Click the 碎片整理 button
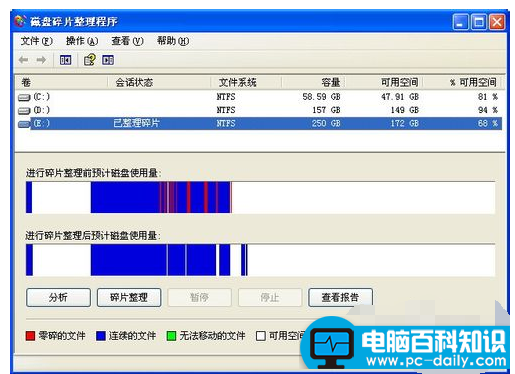Screen dimensions: 515x374 coord(129,297)
